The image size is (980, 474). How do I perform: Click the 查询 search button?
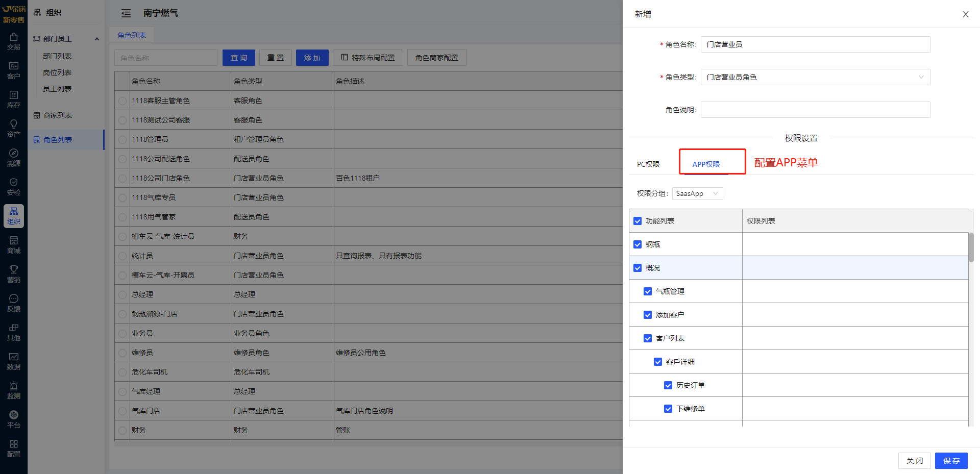[239, 58]
